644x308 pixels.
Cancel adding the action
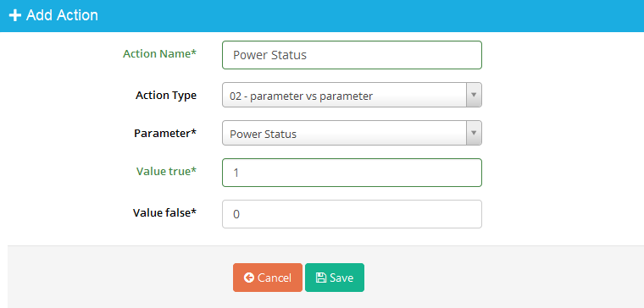click(268, 278)
